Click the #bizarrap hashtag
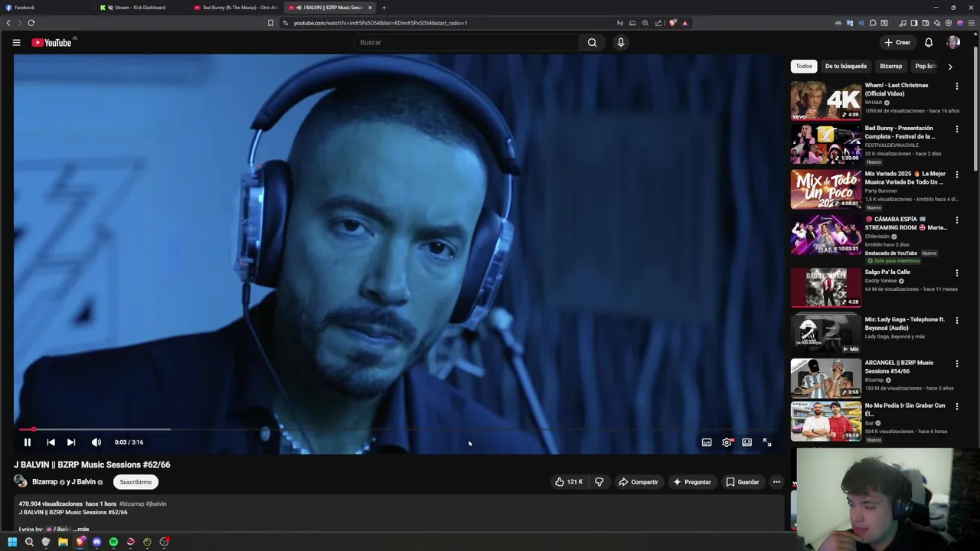 (x=132, y=504)
